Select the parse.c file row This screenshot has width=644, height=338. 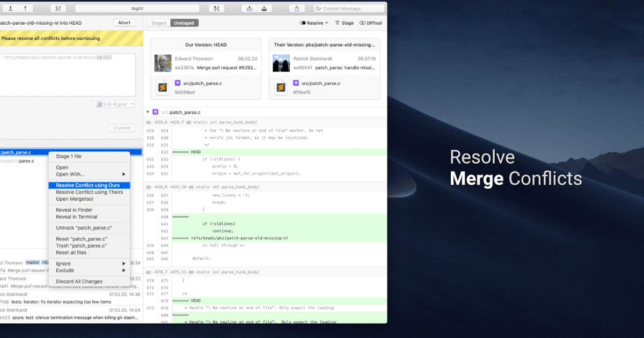coord(71,161)
